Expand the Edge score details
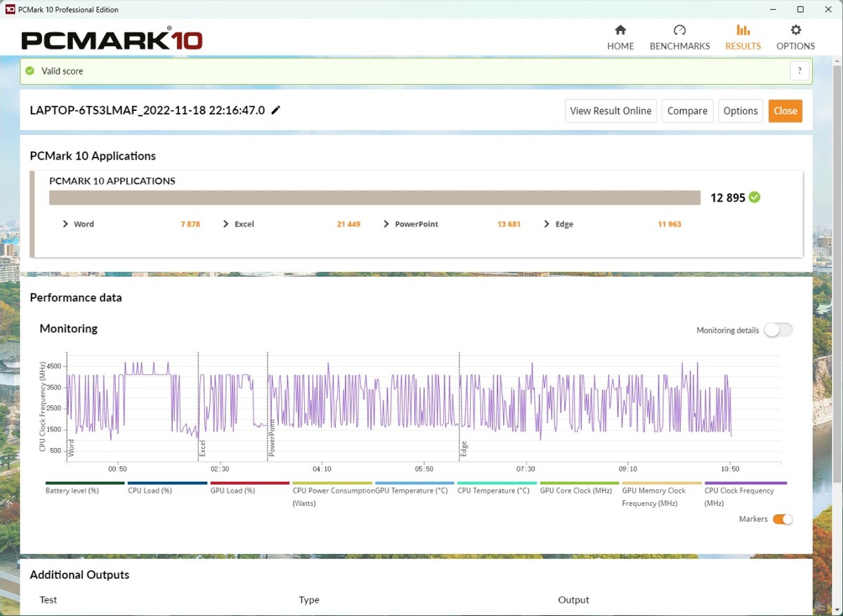 click(547, 224)
